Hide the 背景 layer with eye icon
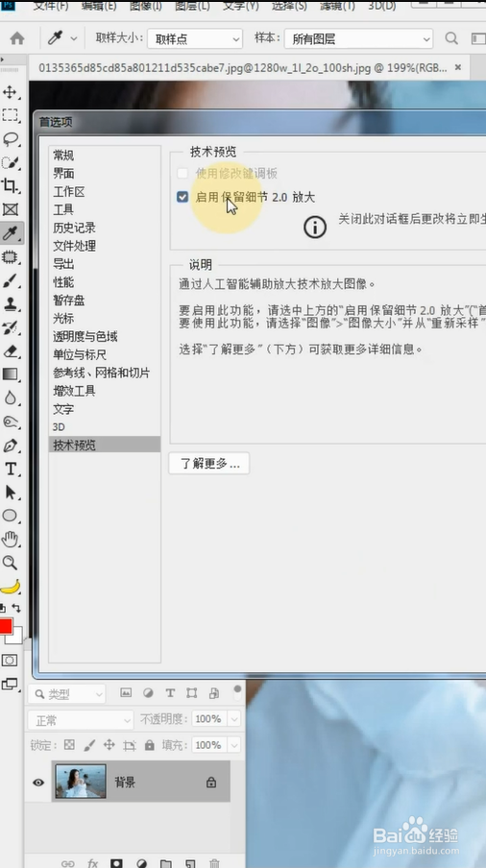 pyautogui.click(x=38, y=783)
